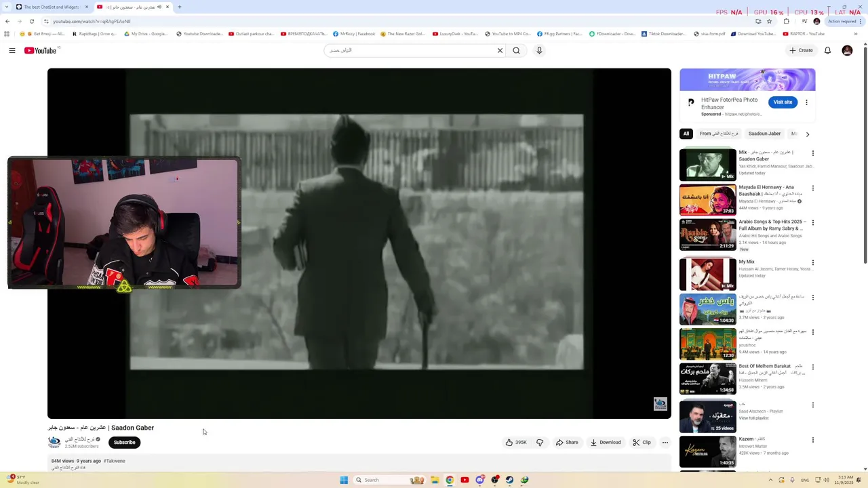The image size is (868, 488).
Task: Open the notifications bell
Action: tap(827, 50)
